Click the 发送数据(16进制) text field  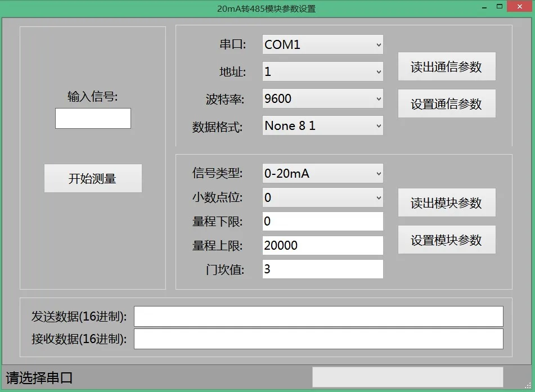pyautogui.click(x=318, y=316)
